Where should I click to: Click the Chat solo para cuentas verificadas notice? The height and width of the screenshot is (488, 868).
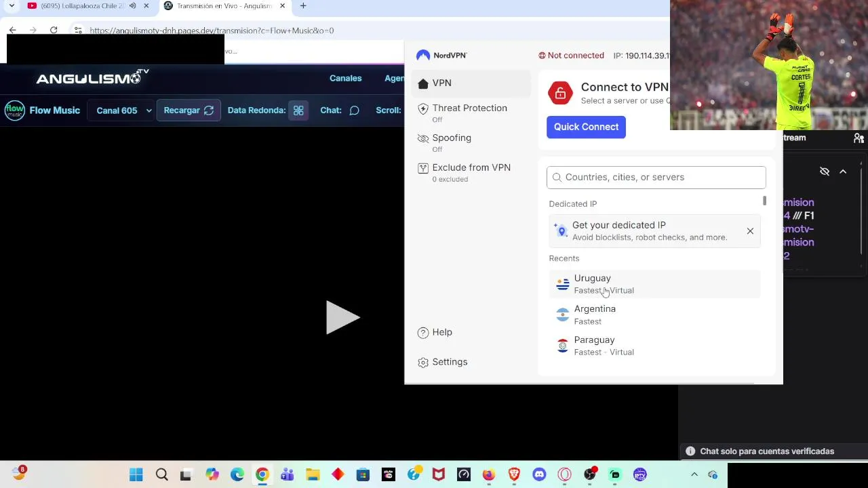(767, 451)
